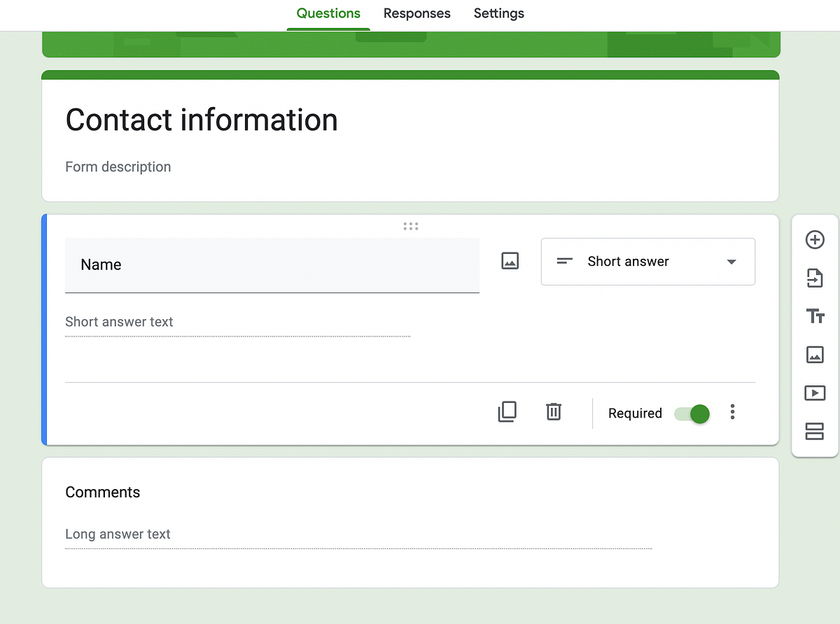Toggle the Required switch off
This screenshot has height=624, width=840.
coord(692,413)
